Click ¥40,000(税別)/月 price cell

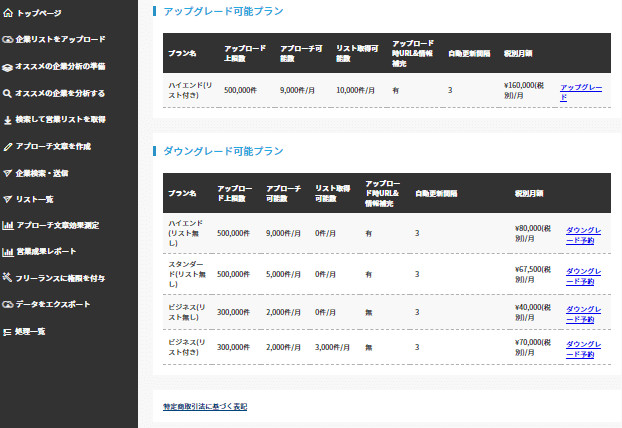tap(533, 313)
